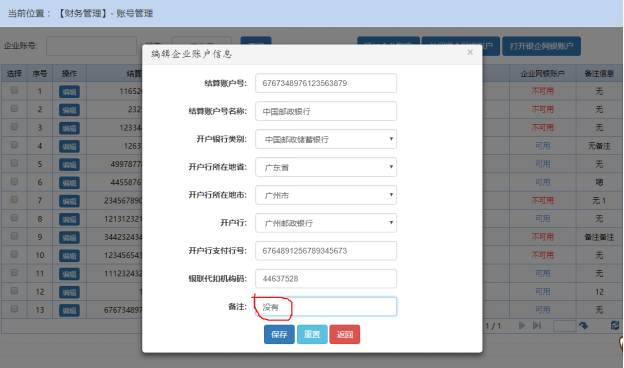Image resolution: width=624 pixels, height=368 pixels.
Task: Click the 编辑 button in row 7
Action: pyautogui.click(x=69, y=201)
